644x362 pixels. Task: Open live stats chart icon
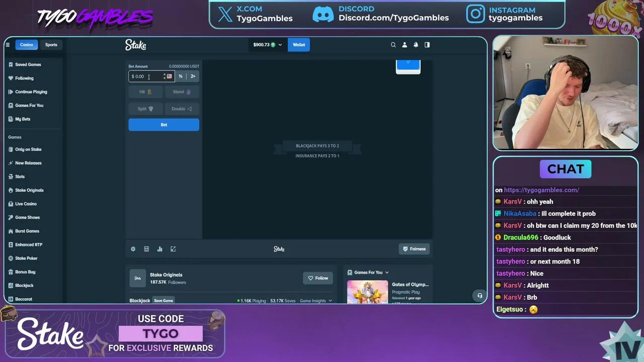point(160,249)
